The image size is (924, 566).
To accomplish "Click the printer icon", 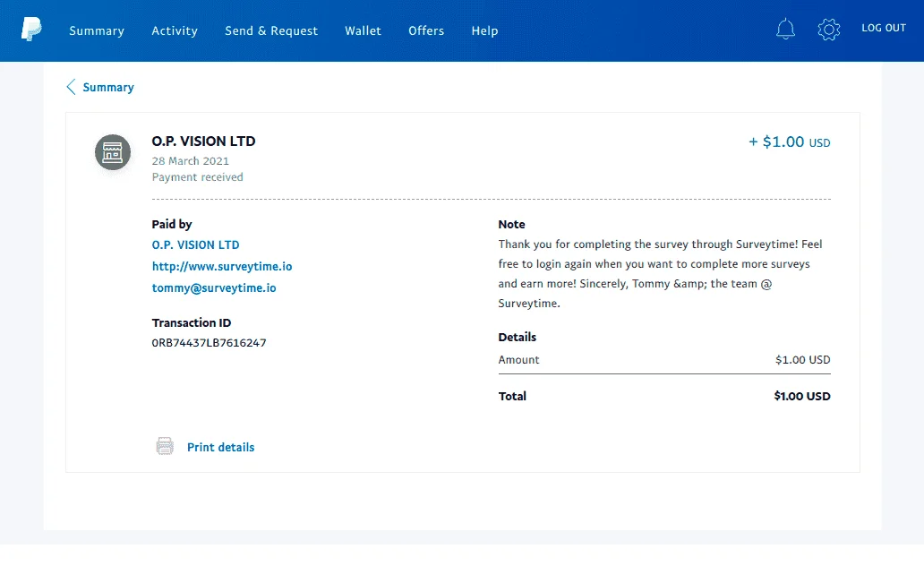I will [x=165, y=446].
